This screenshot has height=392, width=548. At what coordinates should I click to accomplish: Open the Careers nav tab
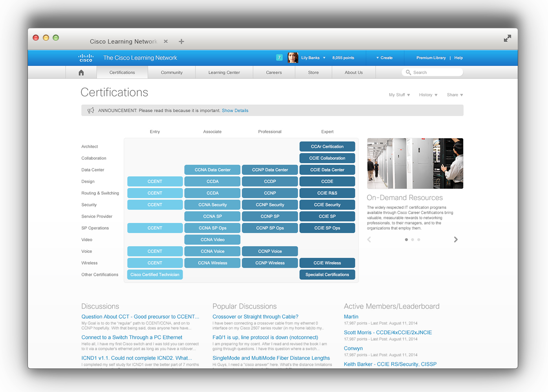click(274, 73)
